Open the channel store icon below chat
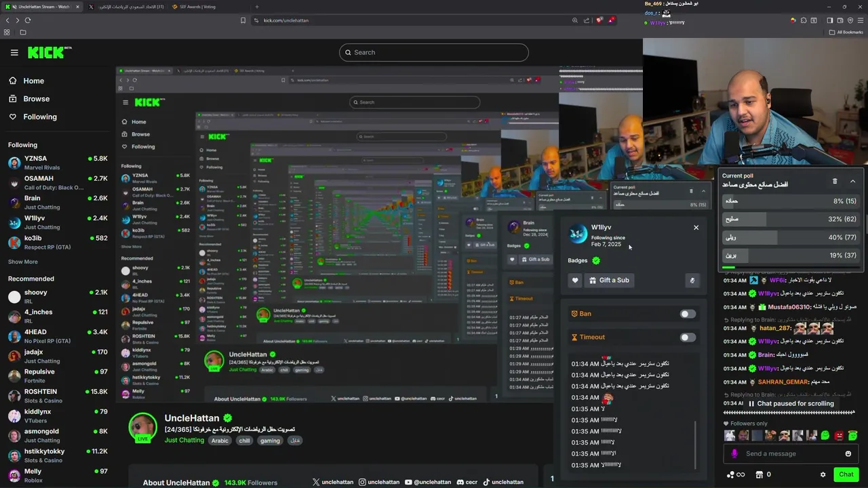868x488 pixels. point(759,474)
